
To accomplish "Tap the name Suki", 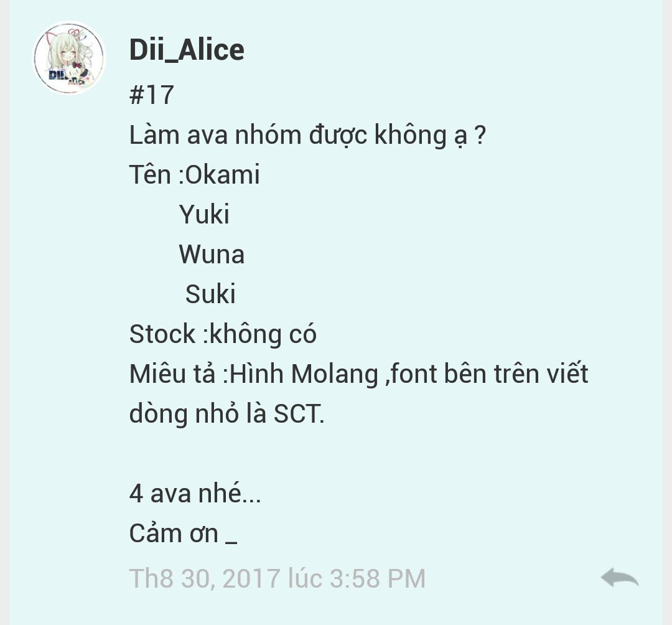I will [x=210, y=294].
